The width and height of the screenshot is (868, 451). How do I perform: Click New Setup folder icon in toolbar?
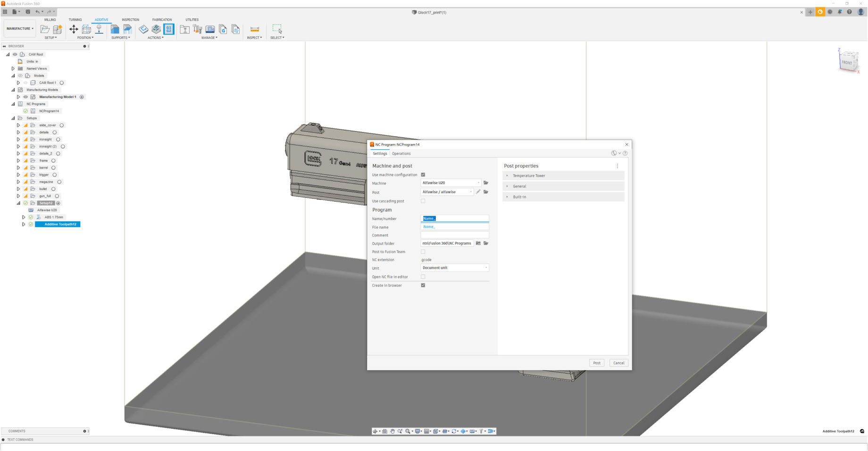45,29
